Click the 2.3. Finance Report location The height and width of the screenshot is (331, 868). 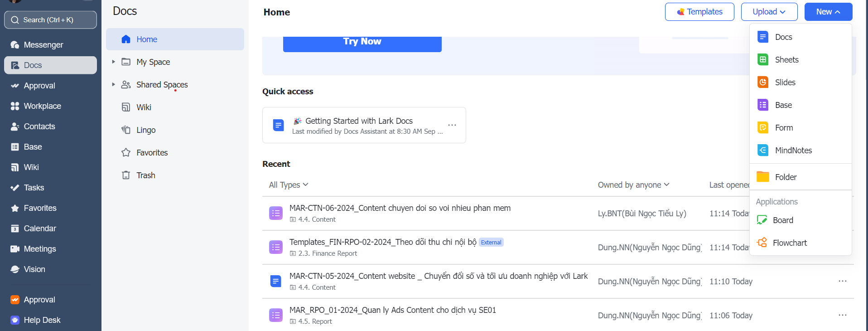coord(323,253)
